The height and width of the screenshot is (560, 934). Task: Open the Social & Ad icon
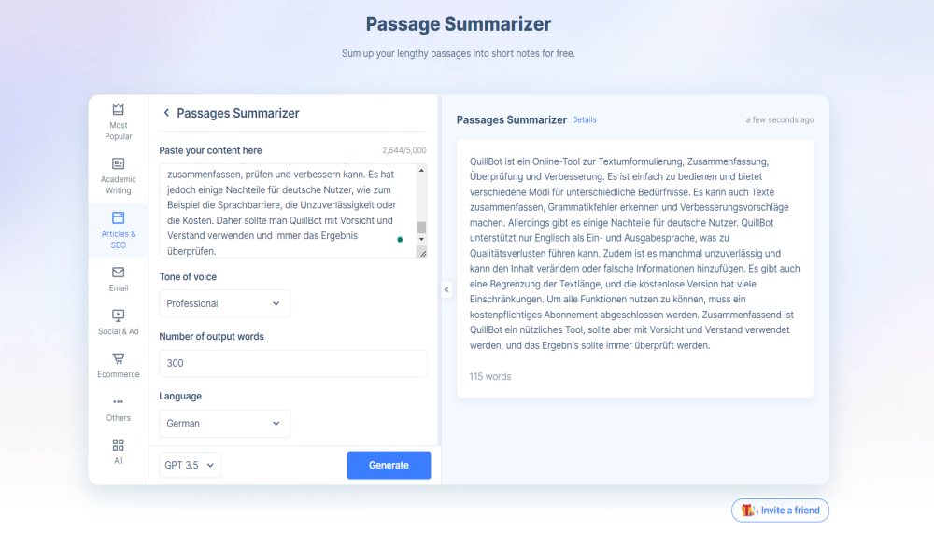(x=118, y=315)
